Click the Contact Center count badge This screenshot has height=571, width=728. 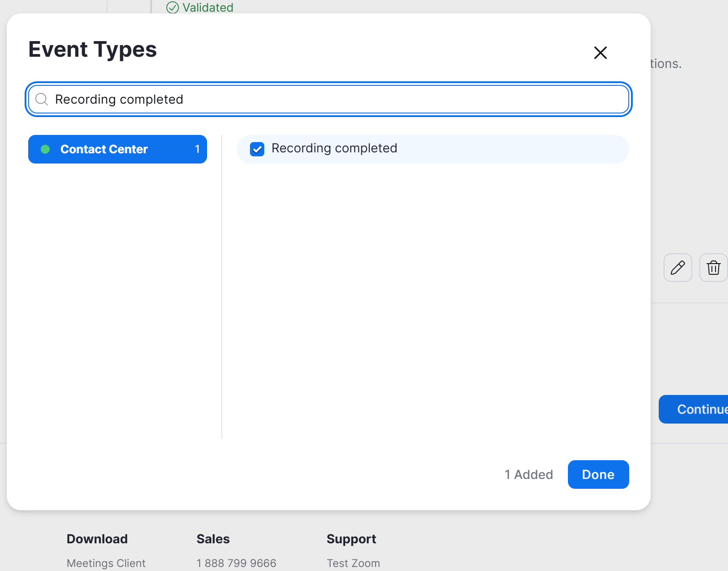(197, 149)
